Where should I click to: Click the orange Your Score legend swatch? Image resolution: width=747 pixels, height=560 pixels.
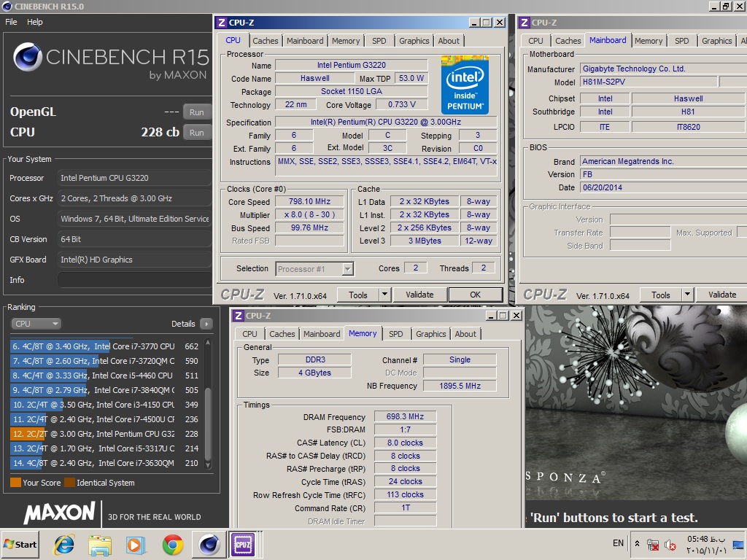(16, 483)
